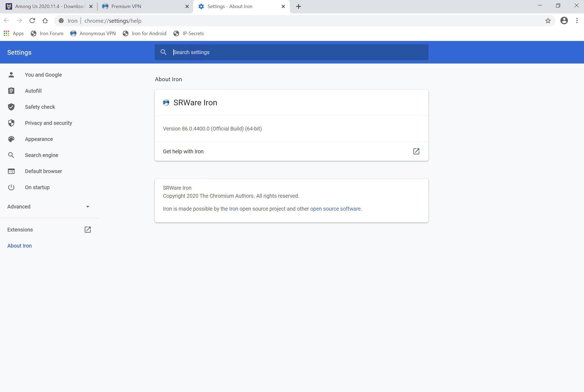Reload the current page
The height and width of the screenshot is (392, 584).
point(32,21)
